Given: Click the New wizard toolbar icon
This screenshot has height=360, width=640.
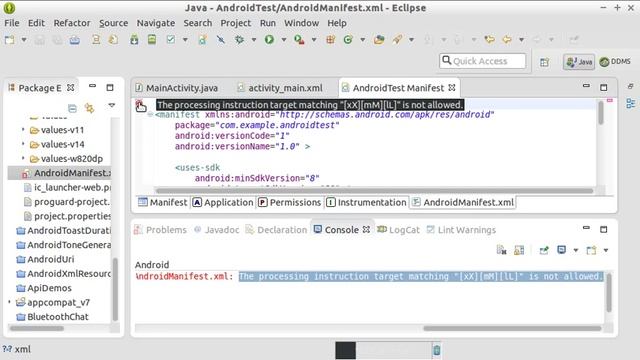Looking at the screenshot, I should (x=9, y=40).
